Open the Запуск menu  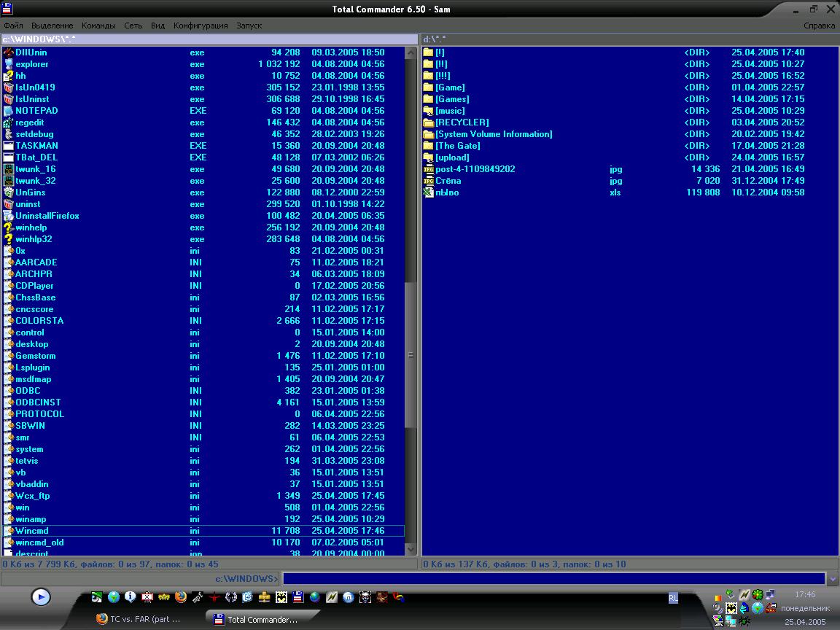249,26
